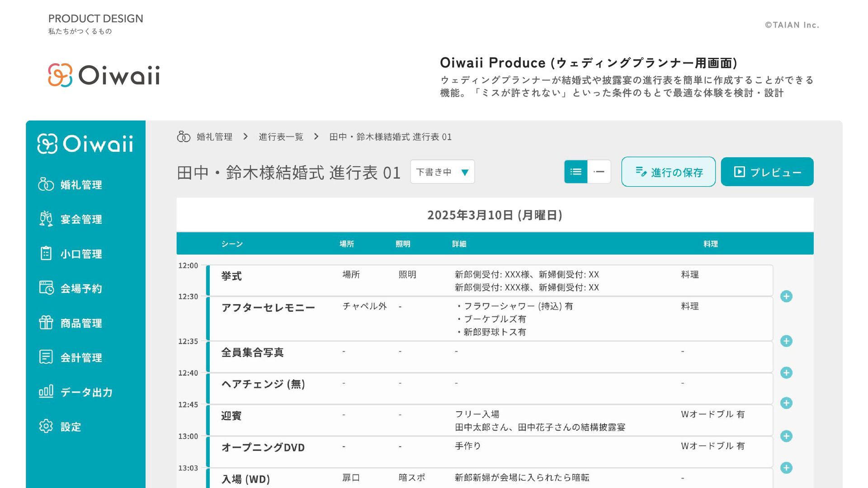
Task: Click the rings icon next to 婚礼管理 in sidebar
Action: (46, 184)
